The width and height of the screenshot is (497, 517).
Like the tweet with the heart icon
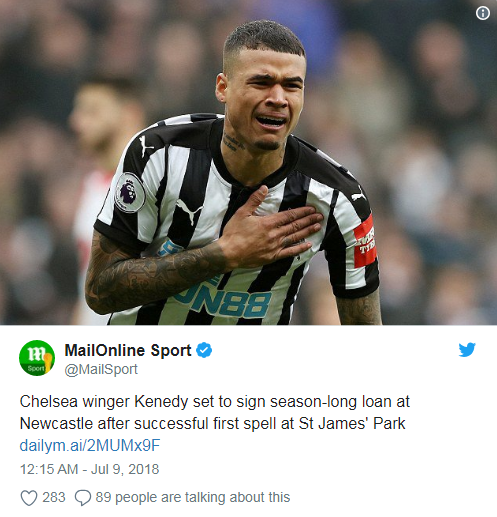(x=29, y=498)
